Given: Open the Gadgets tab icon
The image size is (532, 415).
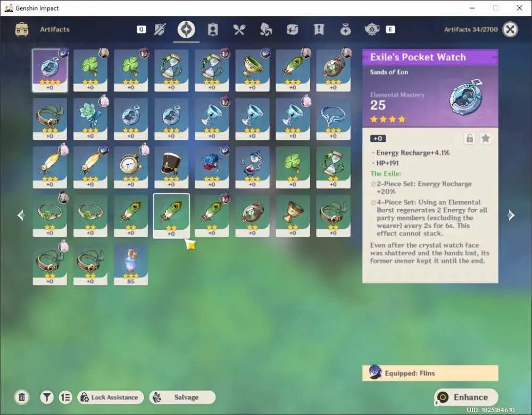Looking at the screenshot, I should point(292,29).
